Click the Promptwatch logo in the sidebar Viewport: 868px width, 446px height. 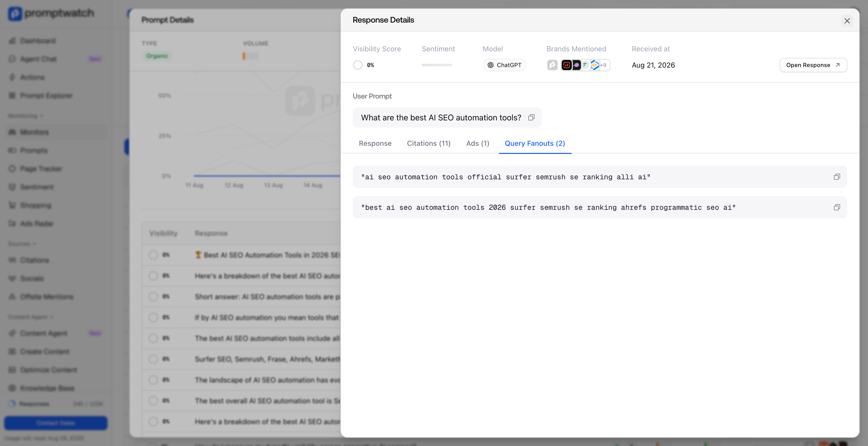pos(51,13)
